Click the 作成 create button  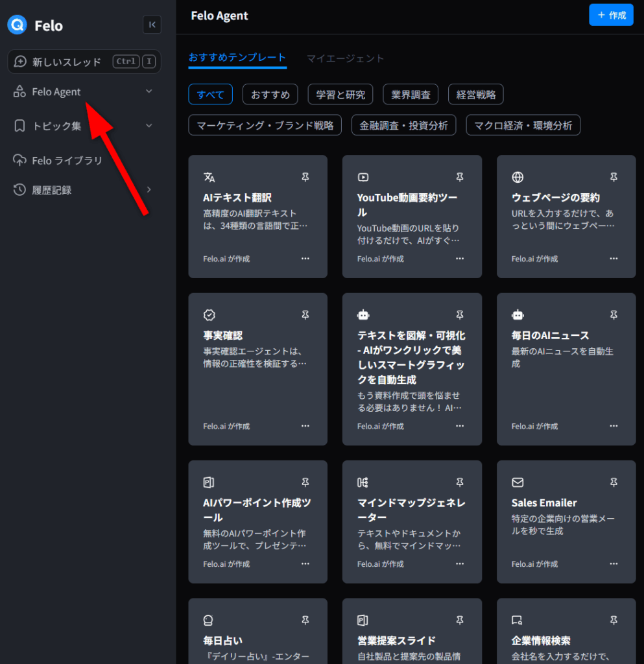[x=611, y=15]
